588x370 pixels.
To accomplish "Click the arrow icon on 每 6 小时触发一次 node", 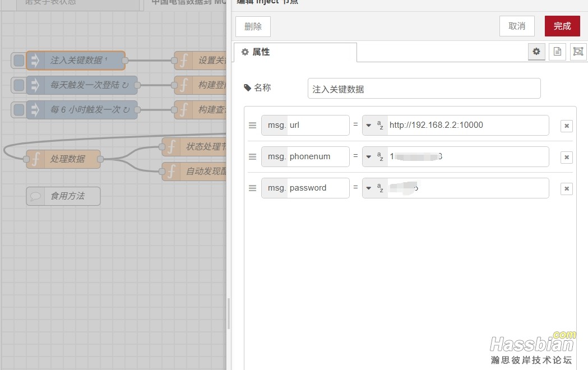I will [x=35, y=110].
